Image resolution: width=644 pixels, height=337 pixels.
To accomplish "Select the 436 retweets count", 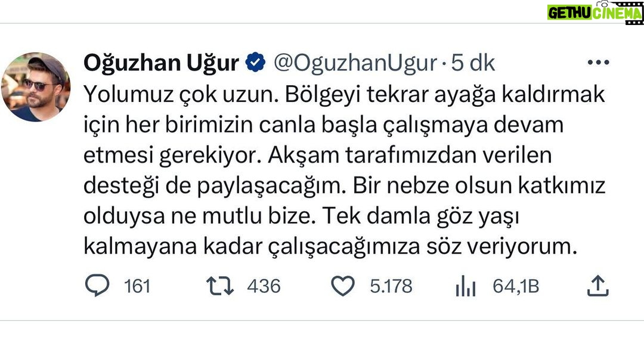I will click(264, 286).
